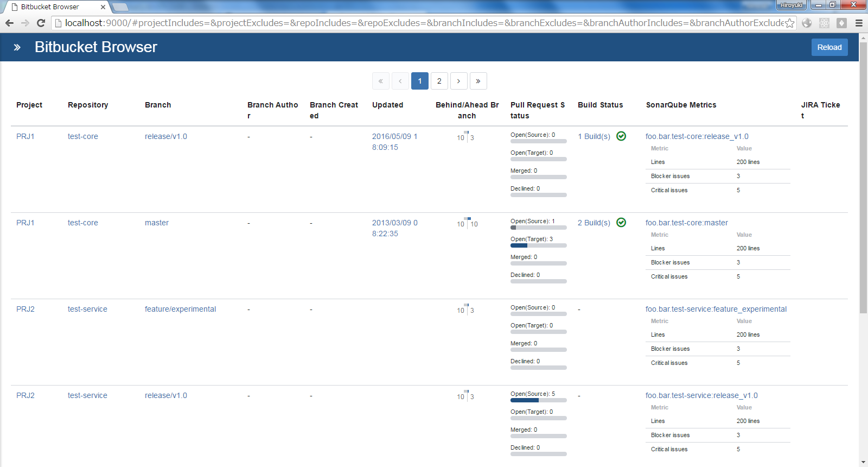Go to next page pagination arrow
Image resolution: width=868 pixels, height=467 pixels.
coord(459,81)
